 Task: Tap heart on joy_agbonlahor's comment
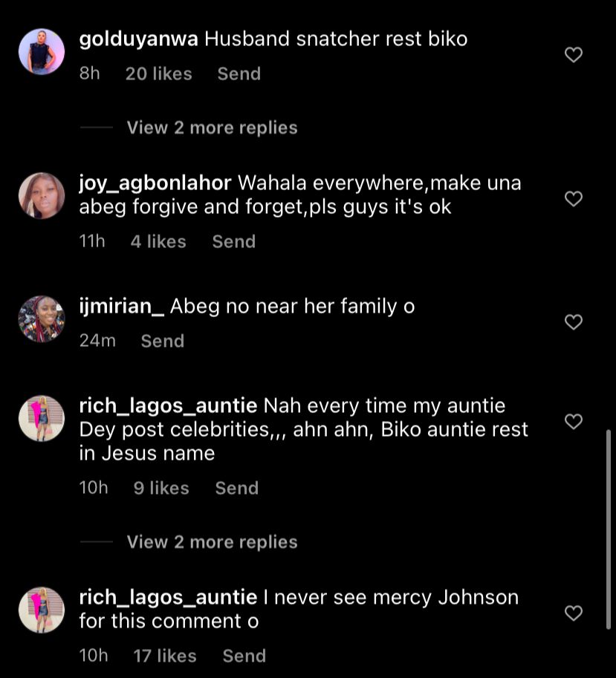573,199
